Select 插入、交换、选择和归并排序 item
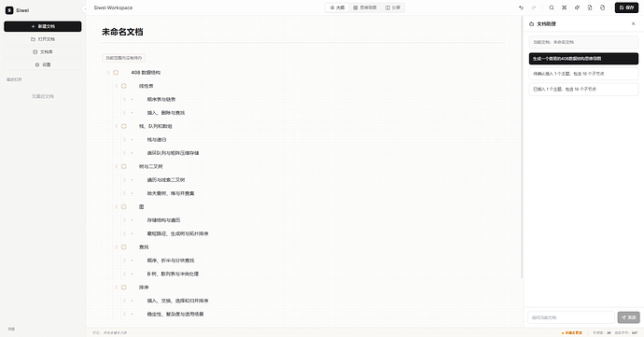This screenshot has width=644, height=337. point(177,301)
